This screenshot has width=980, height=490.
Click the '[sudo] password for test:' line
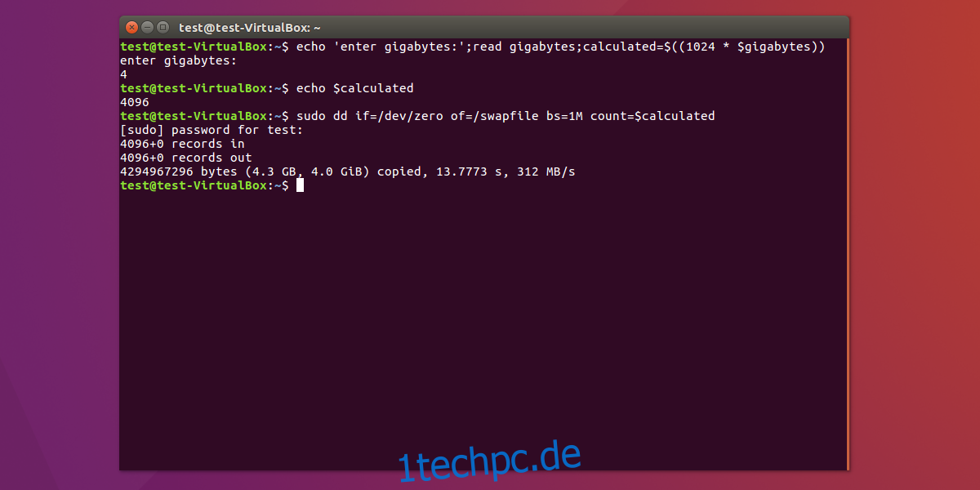pyautogui.click(x=212, y=130)
